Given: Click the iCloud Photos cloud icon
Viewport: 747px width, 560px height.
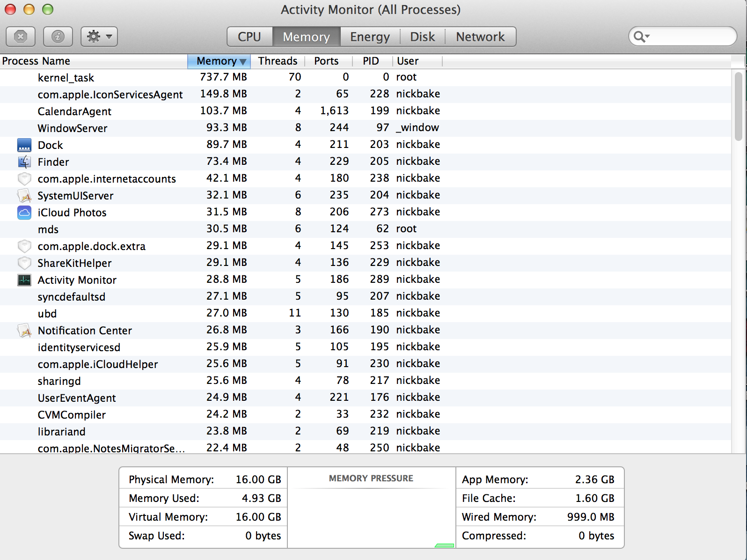Looking at the screenshot, I should [x=24, y=213].
